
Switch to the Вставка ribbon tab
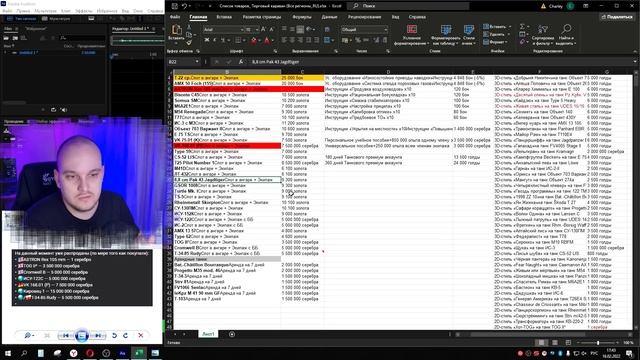click(x=224, y=17)
